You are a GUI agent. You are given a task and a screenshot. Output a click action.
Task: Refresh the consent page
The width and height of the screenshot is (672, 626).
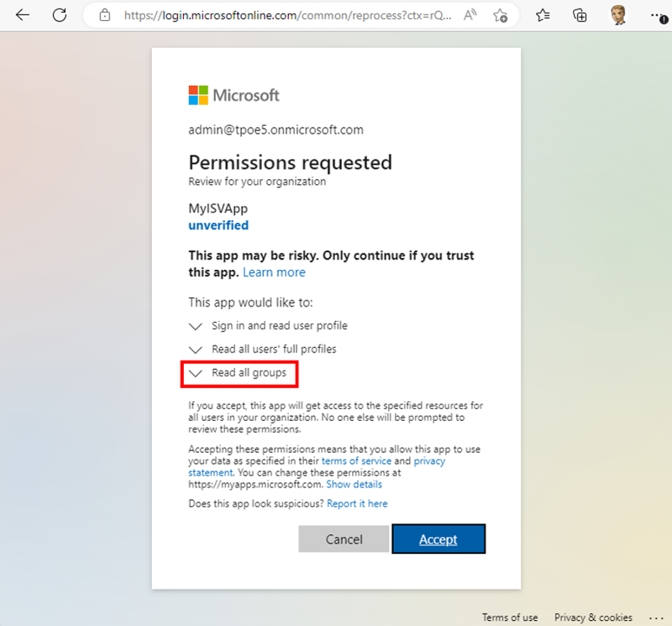coord(60,15)
